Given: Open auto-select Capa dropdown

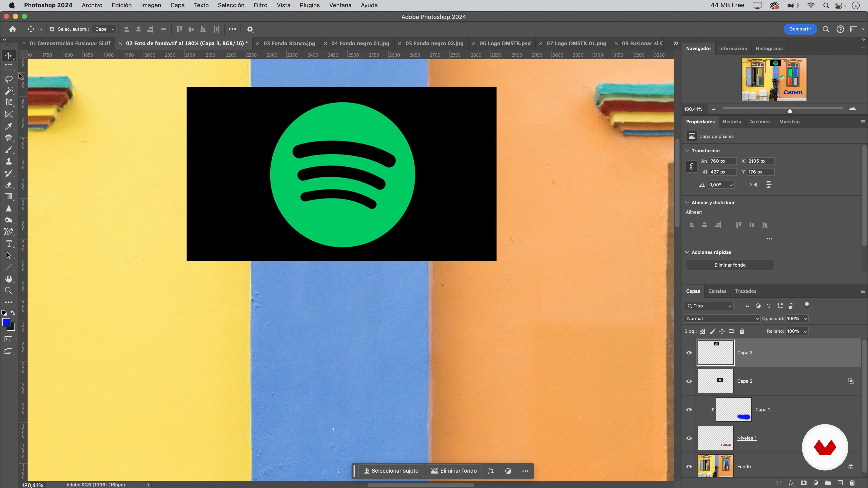Looking at the screenshot, I should pos(104,29).
